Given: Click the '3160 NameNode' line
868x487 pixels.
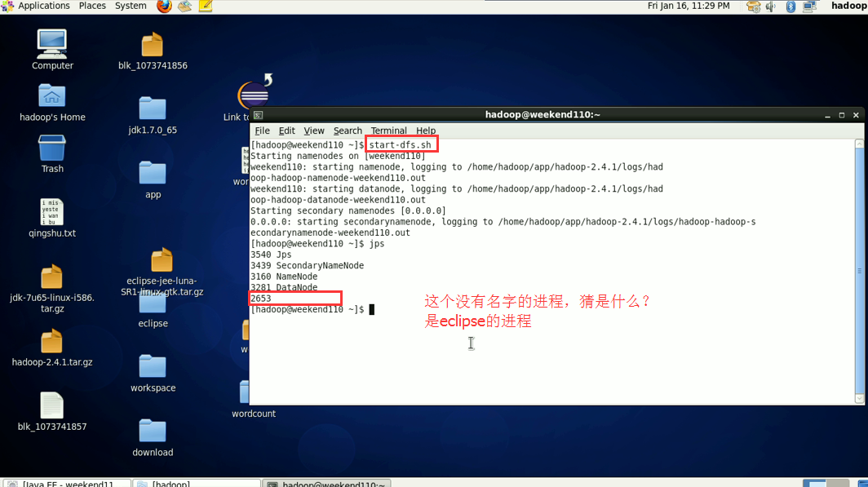Looking at the screenshot, I should pyautogui.click(x=284, y=277).
